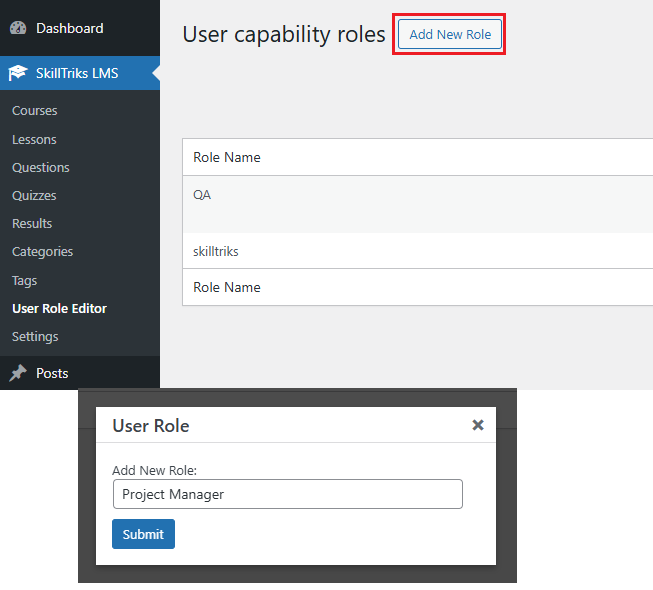The width and height of the screenshot is (653, 590).
Task: Click the Dashboard gauge icon
Action: 18,28
